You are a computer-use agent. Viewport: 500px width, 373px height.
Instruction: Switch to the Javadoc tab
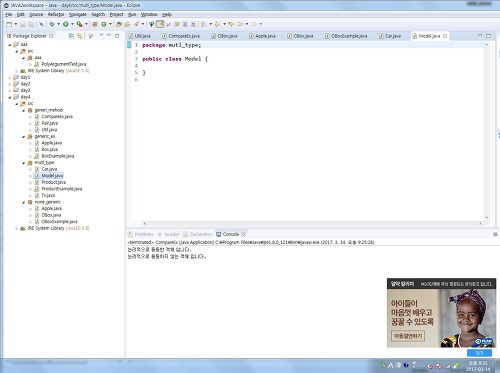[169, 234]
